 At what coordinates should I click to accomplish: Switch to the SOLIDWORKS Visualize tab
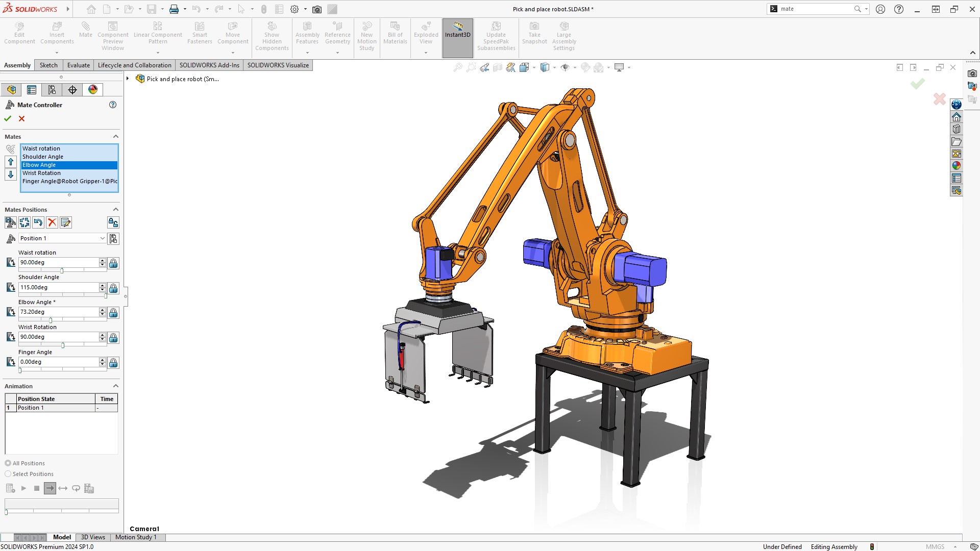coord(278,65)
